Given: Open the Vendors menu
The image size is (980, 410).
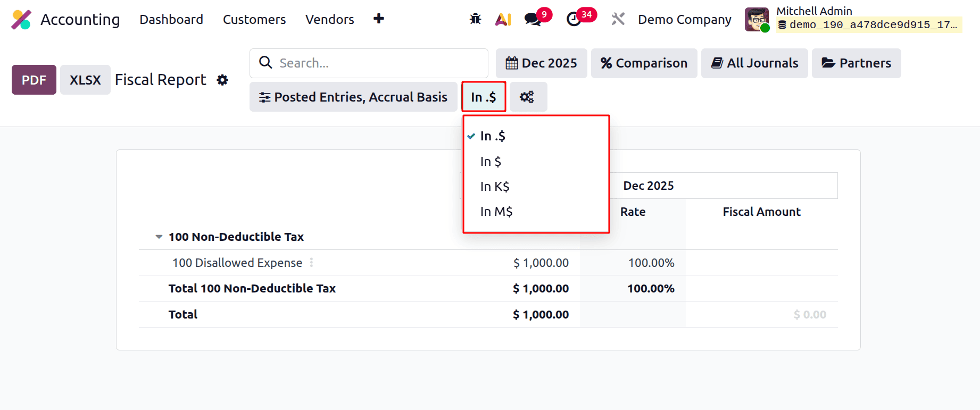Looking at the screenshot, I should pos(330,19).
